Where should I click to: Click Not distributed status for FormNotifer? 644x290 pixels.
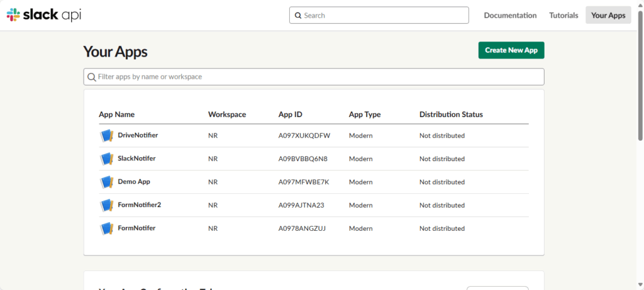[442, 228]
